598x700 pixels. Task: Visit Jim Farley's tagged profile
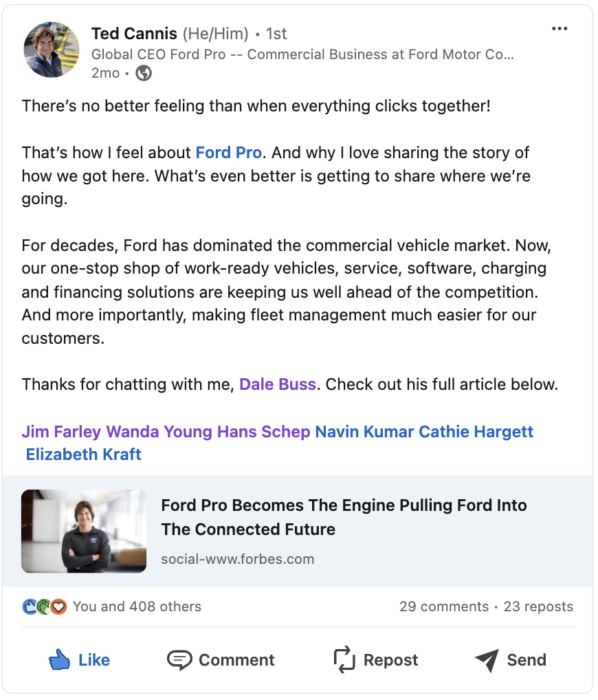tap(62, 432)
